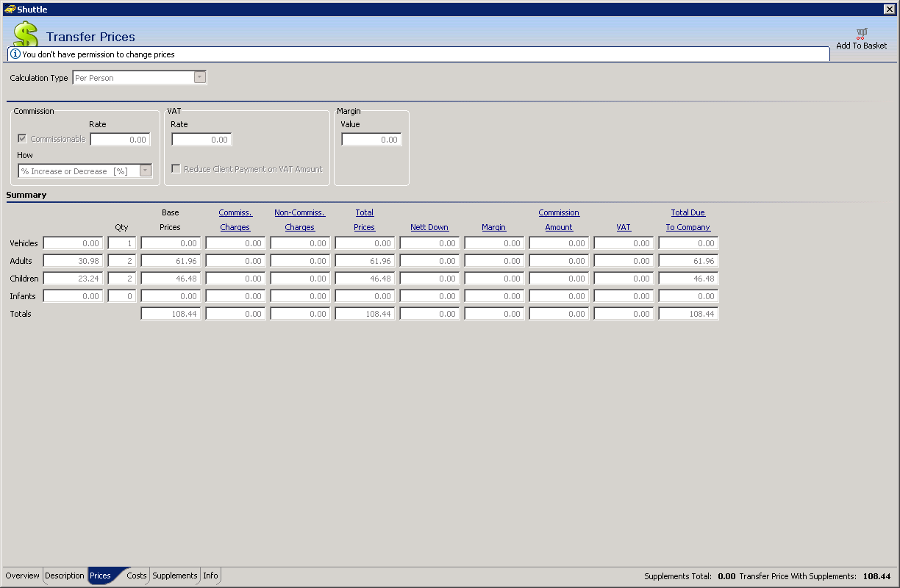Click the VAT column header link

(624, 228)
